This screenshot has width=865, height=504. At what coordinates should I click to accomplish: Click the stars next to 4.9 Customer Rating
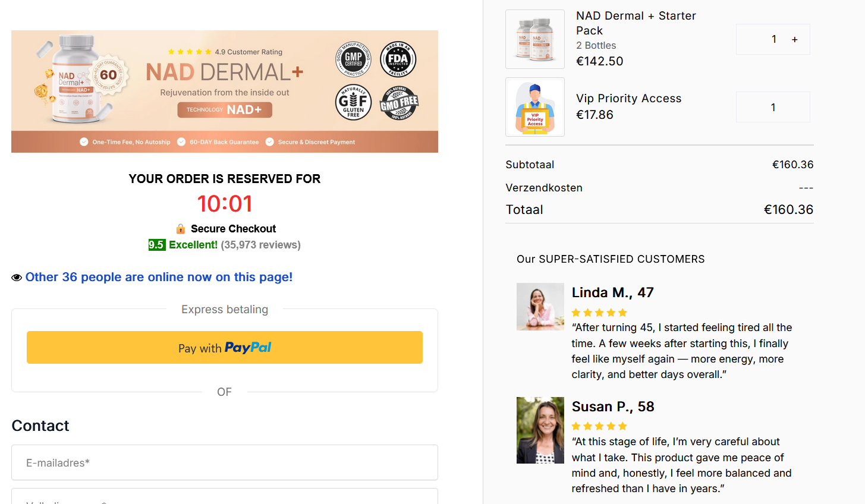(x=190, y=52)
